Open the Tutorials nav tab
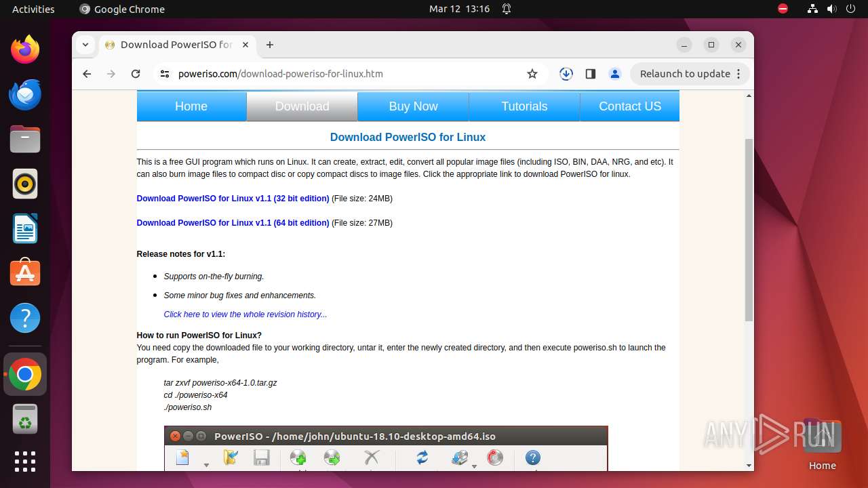This screenshot has width=868, height=488. 524,106
